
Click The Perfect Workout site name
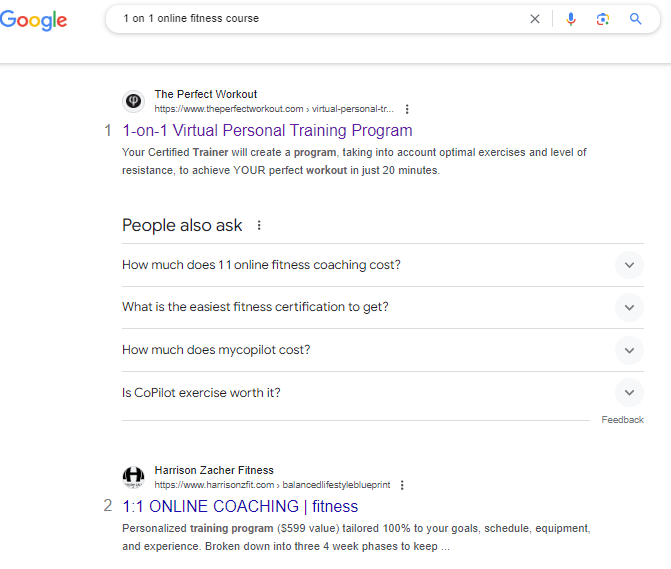(205, 94)
